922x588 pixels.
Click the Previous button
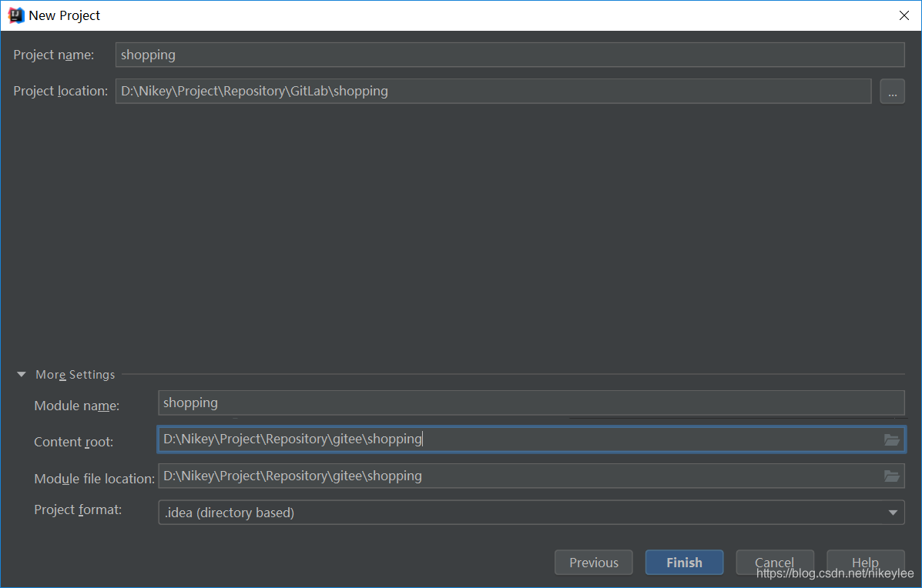(593, 562)
